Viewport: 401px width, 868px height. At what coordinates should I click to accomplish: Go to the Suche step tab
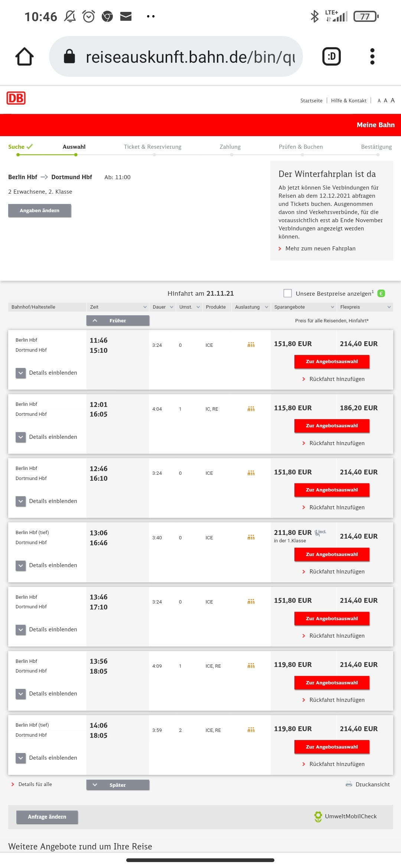(x=20, y=147)
